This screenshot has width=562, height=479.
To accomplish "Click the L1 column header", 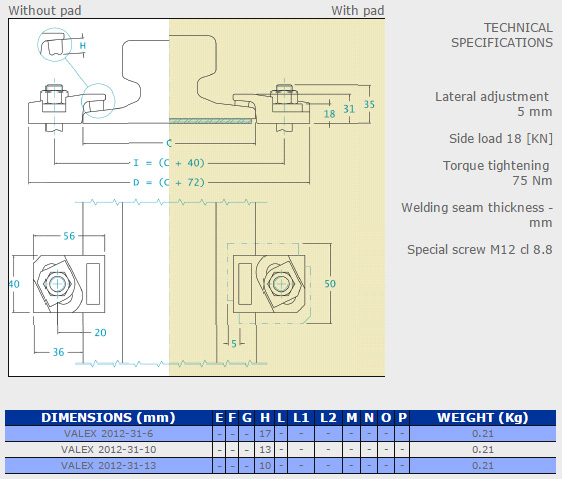I will point(301,418).
